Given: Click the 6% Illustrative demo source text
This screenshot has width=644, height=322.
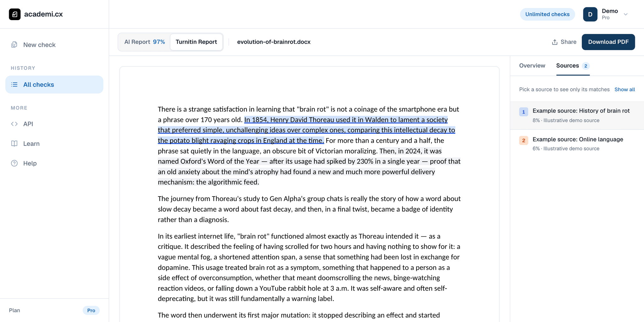Looking at the screenshot, I should pyautogui.click(x=566, y=149).
